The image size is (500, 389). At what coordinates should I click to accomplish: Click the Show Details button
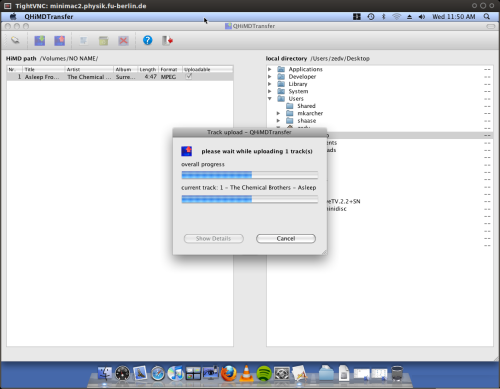click(x=213, y=238)
